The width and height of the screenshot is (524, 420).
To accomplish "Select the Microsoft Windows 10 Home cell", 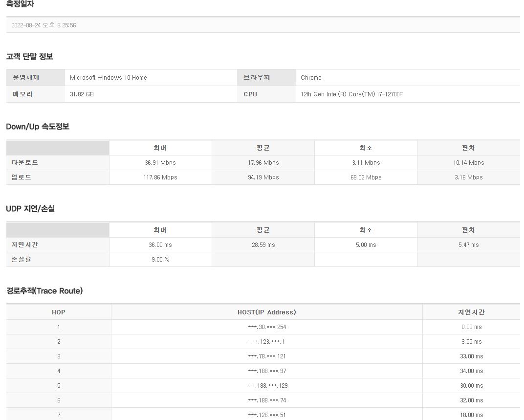I will tap(108, 78).
